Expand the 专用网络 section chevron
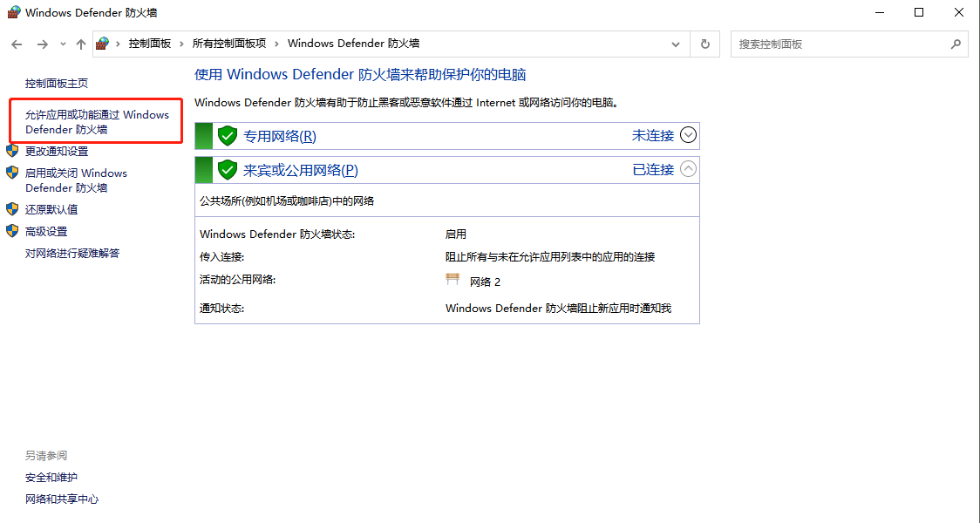The width and height of the screenshot is (980, 523). 688,135
